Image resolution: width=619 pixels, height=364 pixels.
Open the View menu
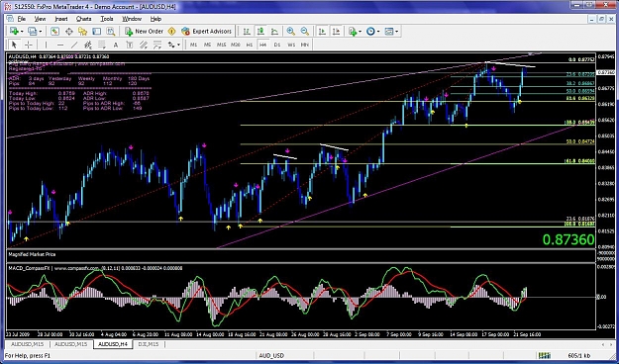point(40,19)
